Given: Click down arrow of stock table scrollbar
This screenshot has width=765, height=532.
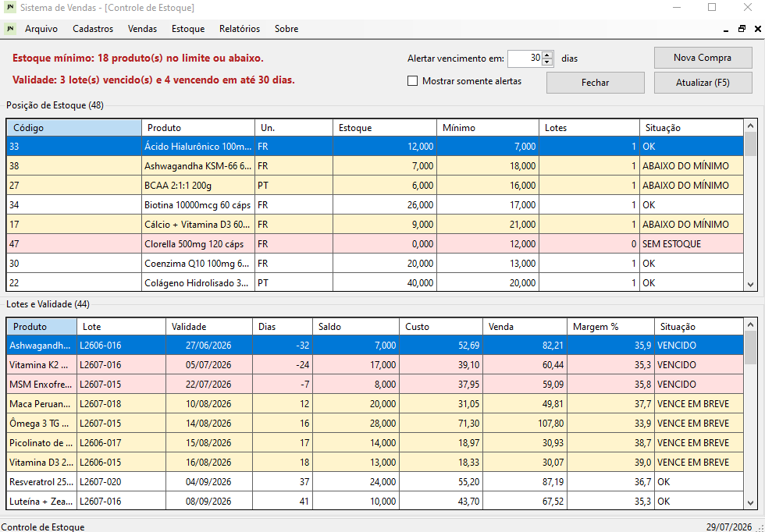Looking at the screenshot, I should pyautogui.click(x=750, y=284).
